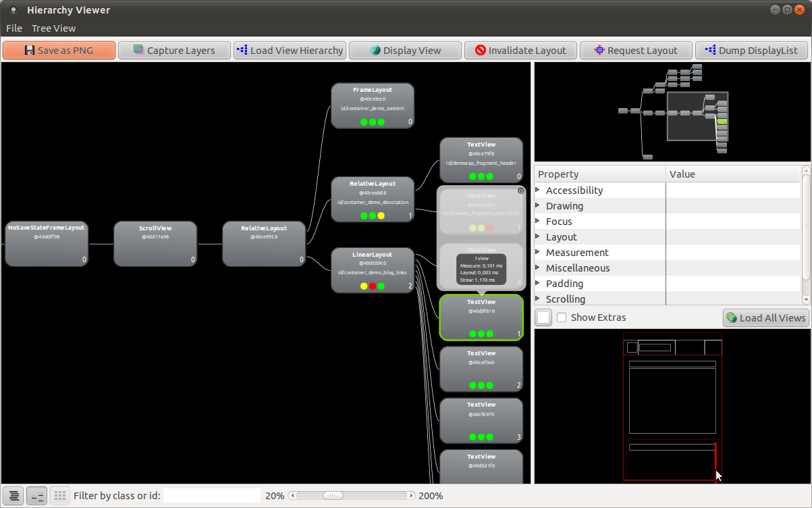Screen dimensions: 812x508
Task: Select the LinearLayout container_demo_blog_links node
Action: 373,270
